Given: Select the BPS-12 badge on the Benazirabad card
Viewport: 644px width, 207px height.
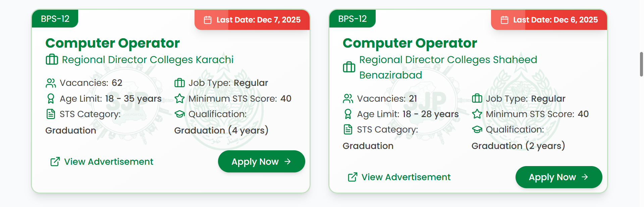Looking at the screenshot, I should click(x=352, y=19).
